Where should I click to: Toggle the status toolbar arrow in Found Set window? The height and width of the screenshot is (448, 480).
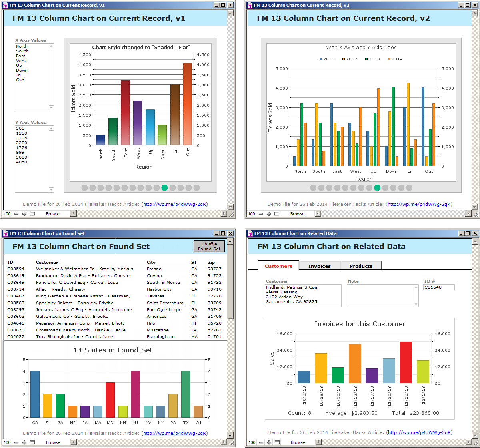[x=73, y=442]
